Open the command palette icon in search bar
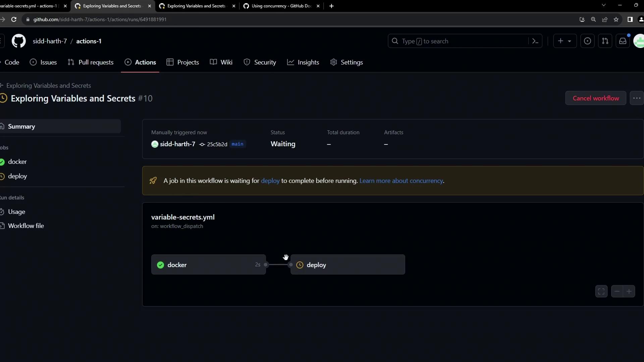This screenshot has height=362, width=644. (x=535, y=41)
